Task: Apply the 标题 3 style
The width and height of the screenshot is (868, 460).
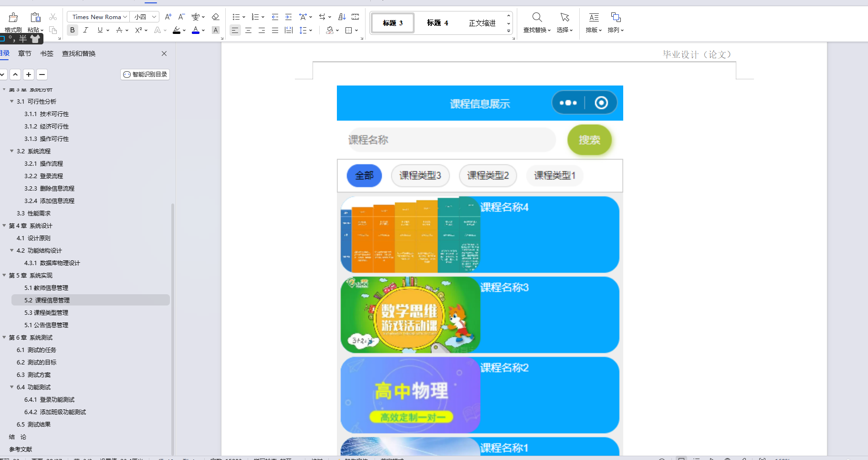Action: tap(392, 22)
